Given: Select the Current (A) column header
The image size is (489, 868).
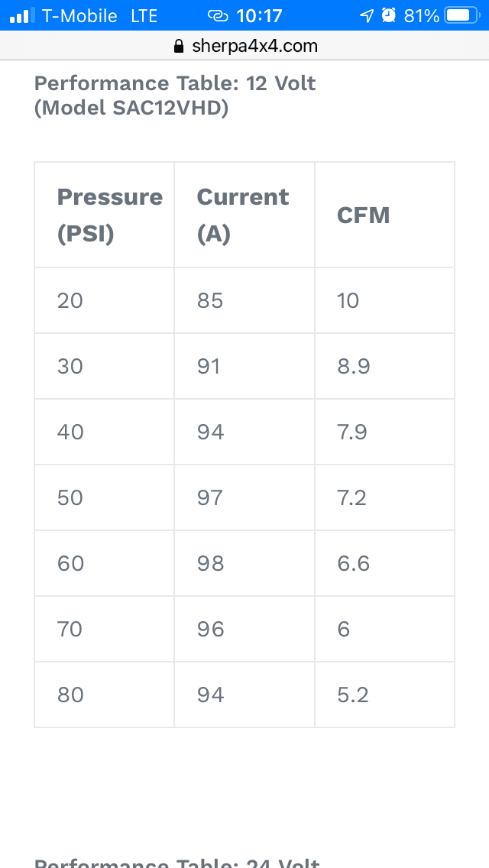Looking at the screenshot, I should point(244,215).
